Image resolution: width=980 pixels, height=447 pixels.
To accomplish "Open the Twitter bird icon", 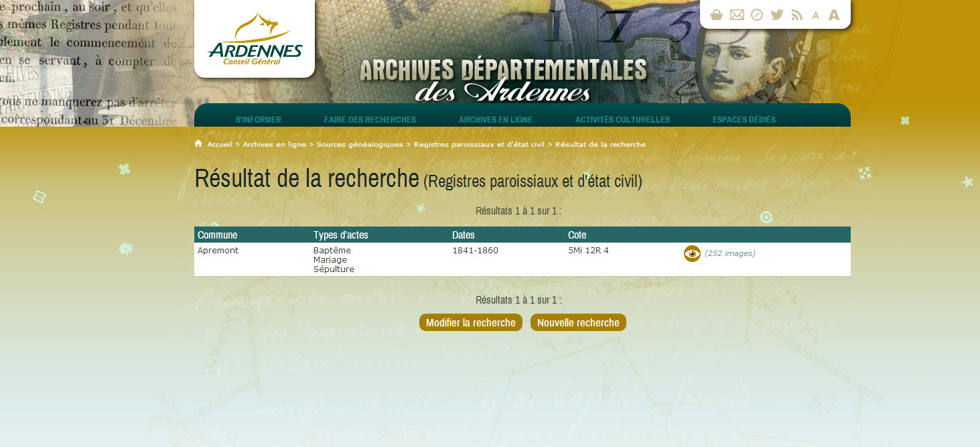I will [777, 15].
